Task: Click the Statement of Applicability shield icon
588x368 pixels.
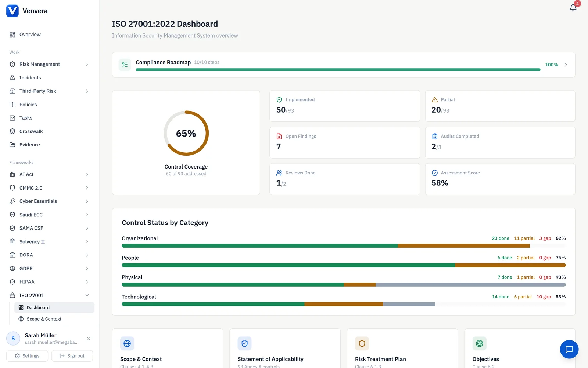Action: (244, 343)
